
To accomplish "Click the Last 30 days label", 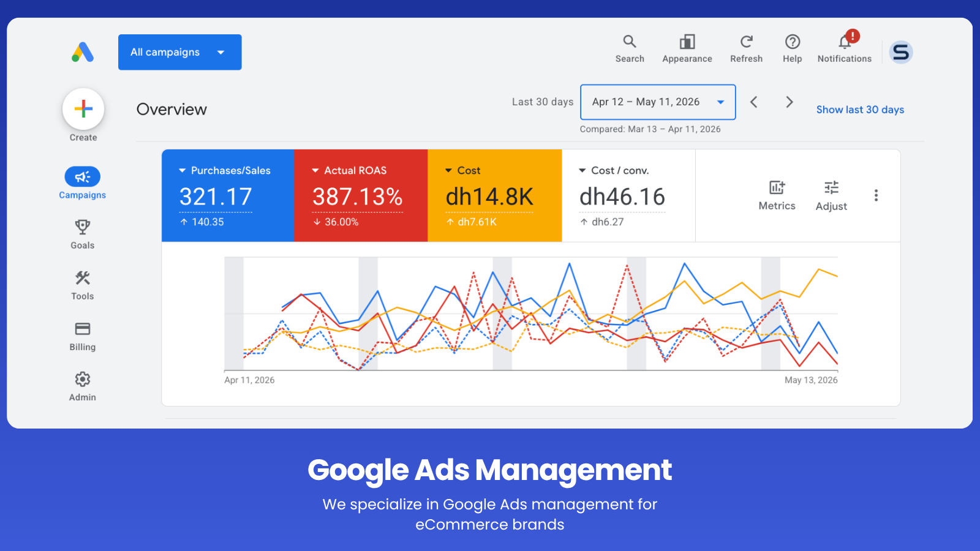I will pos(543,102).
